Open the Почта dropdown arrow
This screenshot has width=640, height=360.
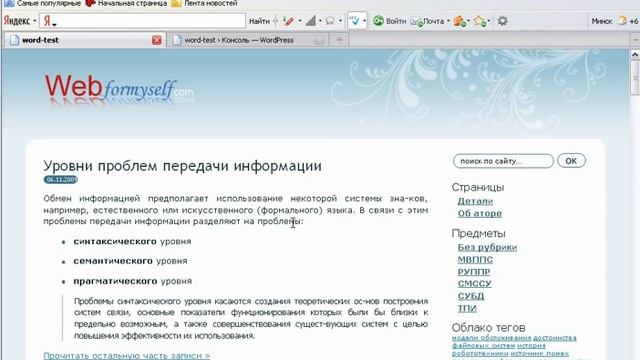(x=448, y=21)
